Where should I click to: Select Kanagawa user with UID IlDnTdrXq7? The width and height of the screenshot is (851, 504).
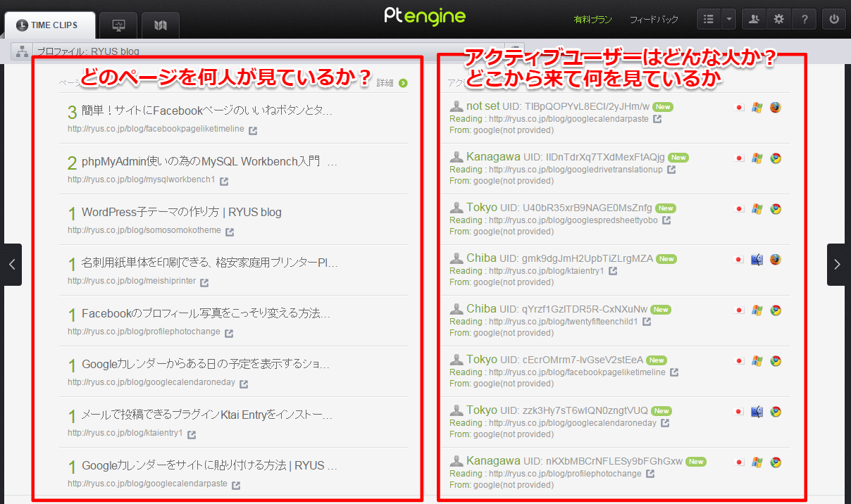pos(493,157)
